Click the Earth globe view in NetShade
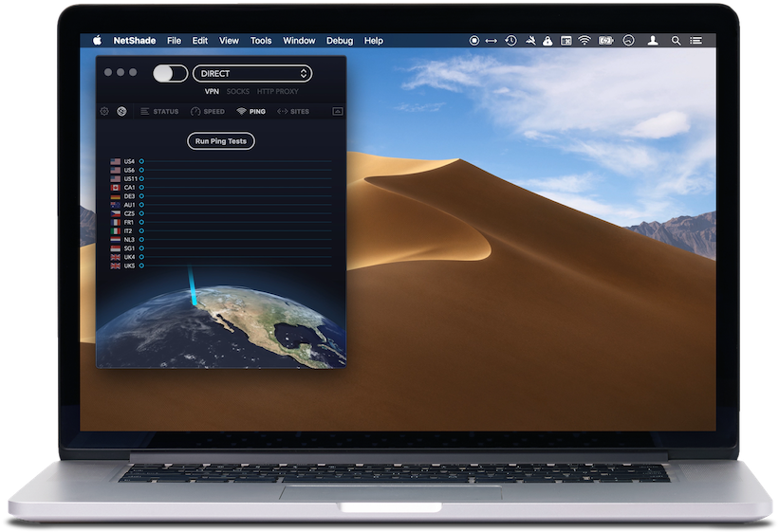 click(220, 325)
